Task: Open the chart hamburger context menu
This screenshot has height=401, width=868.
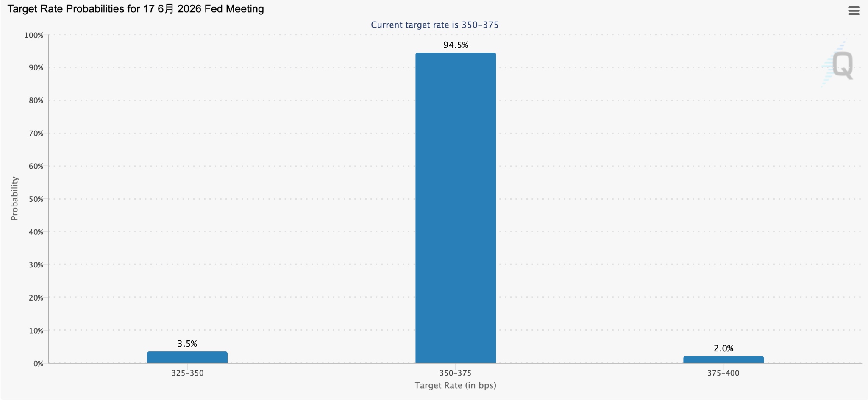Action: click(x=854, y=11)
